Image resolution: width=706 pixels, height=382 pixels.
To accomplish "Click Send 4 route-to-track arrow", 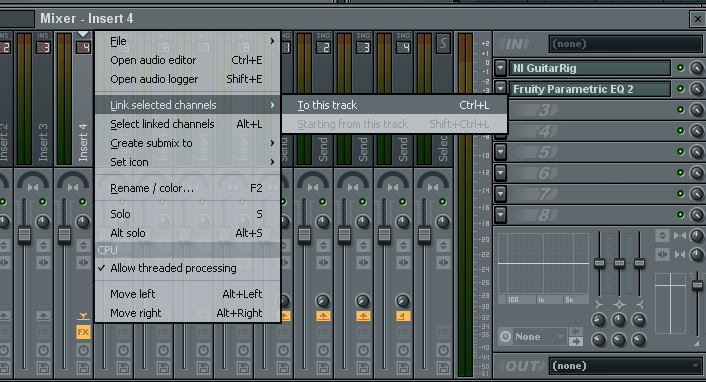I will pyautogui.click(x=403, y=316).
